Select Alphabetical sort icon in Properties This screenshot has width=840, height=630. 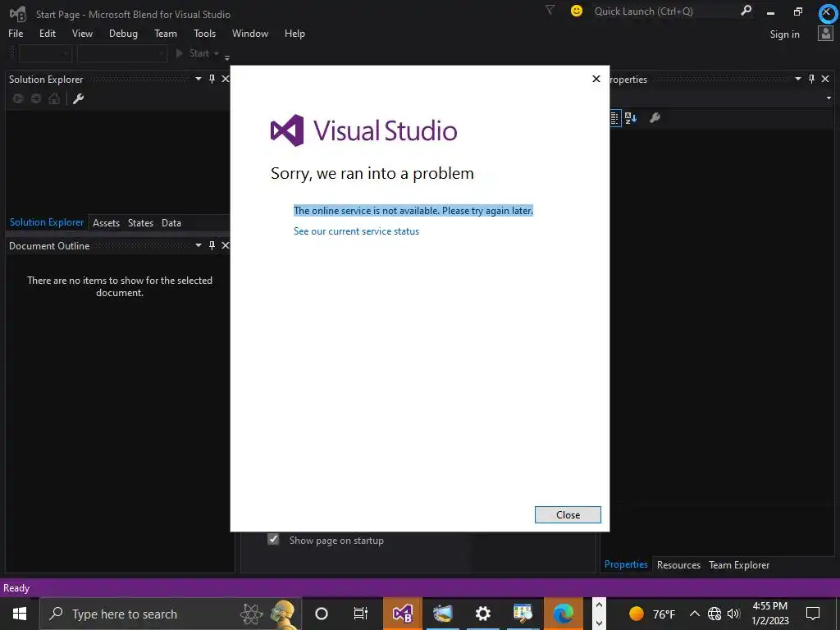(631, 118)
